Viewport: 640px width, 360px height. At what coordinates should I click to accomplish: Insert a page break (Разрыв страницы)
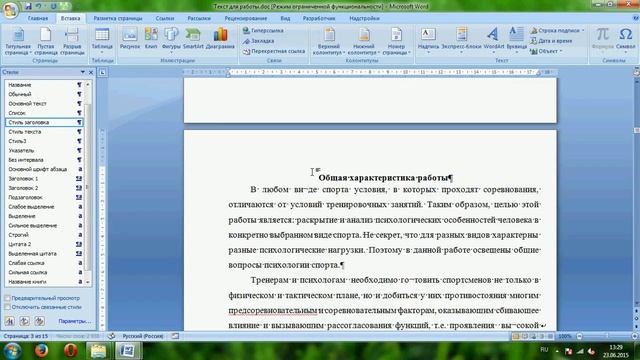[72, 41]
